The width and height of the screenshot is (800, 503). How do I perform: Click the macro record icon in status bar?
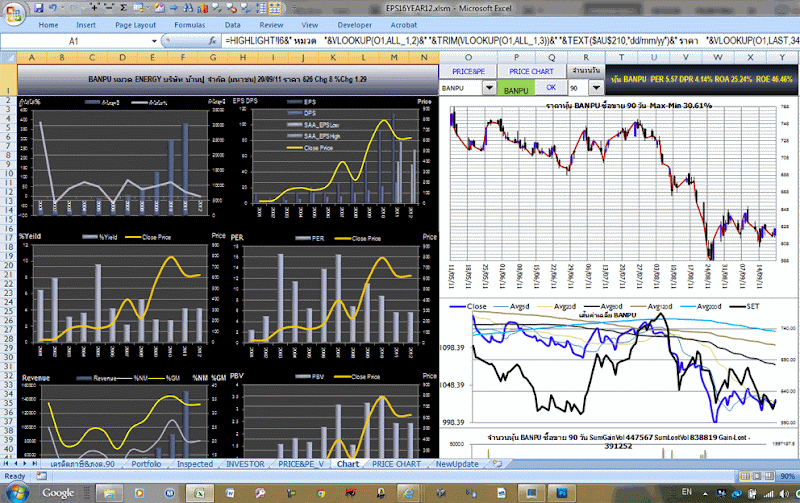pyautogui.click(x=41, y=476)
